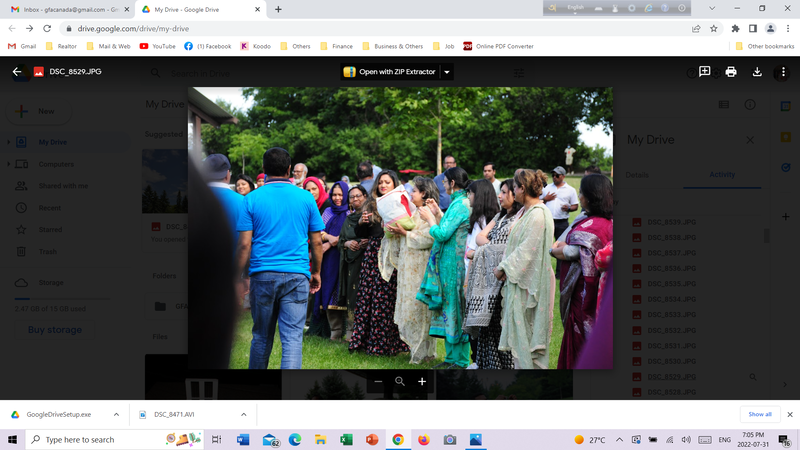Open Excel from the taskbar
The image size is (800, 450).
[346, 439]
